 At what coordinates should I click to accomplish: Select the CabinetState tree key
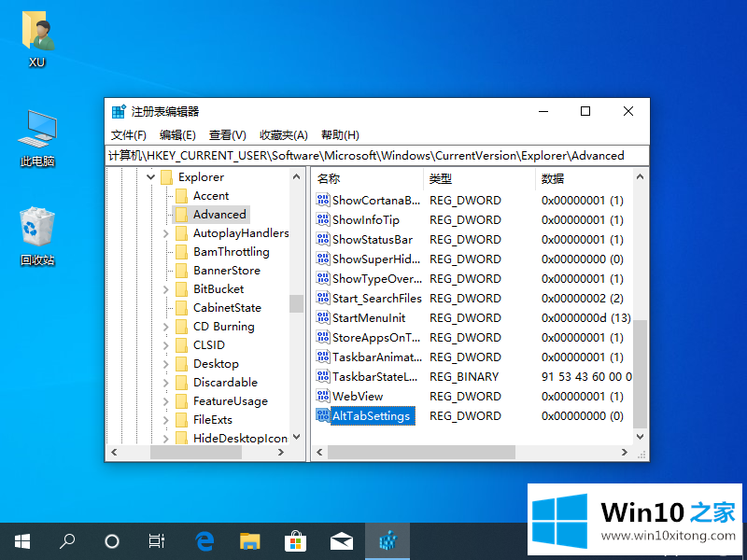(x=227, y=308)
